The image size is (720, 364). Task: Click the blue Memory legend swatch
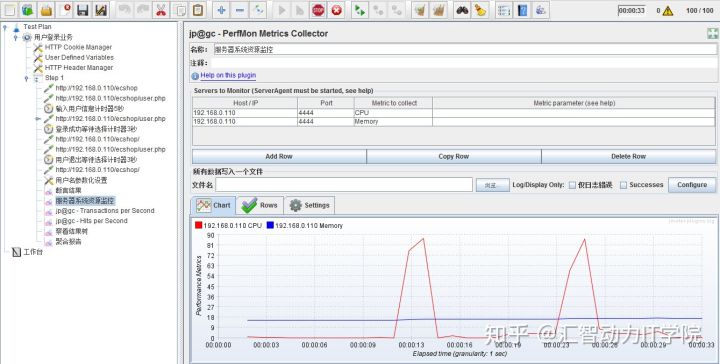(270, 225)
